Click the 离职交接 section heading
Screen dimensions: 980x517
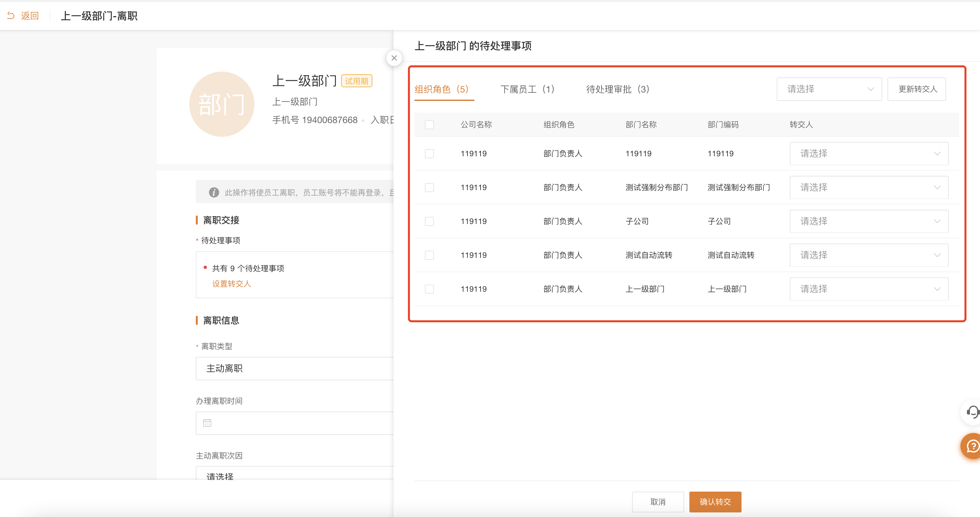[221, 220]
